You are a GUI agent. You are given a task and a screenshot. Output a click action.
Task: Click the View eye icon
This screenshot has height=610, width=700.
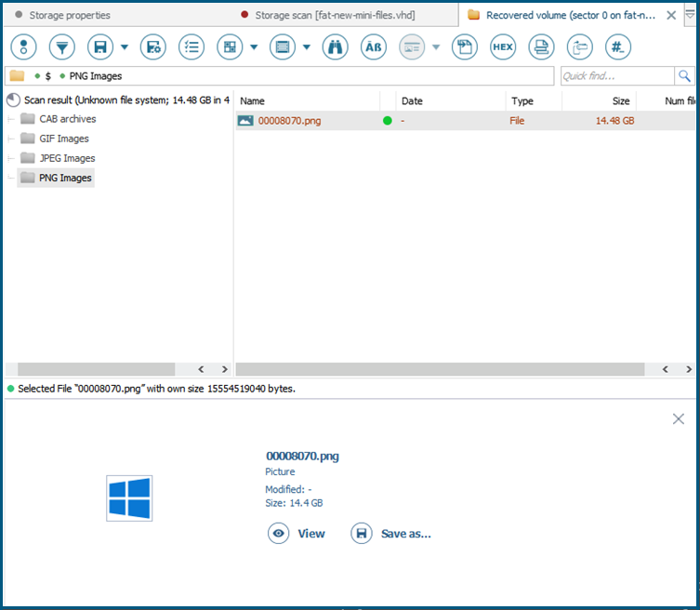278,533
